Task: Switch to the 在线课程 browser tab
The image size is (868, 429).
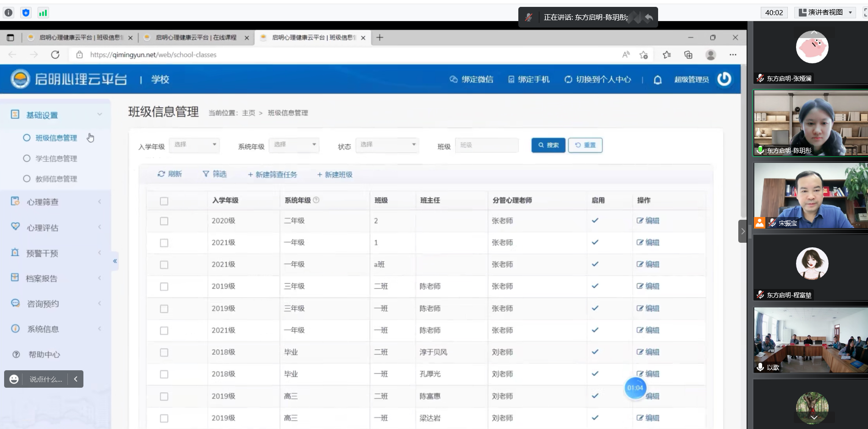Action: pyautogui.click(x=196, y=38)
